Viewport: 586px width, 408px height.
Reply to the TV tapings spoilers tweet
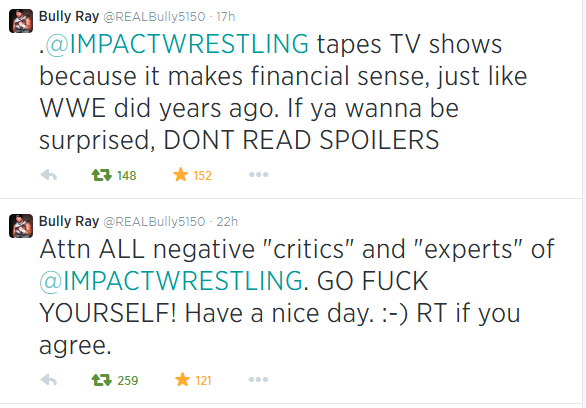point(49,175)
